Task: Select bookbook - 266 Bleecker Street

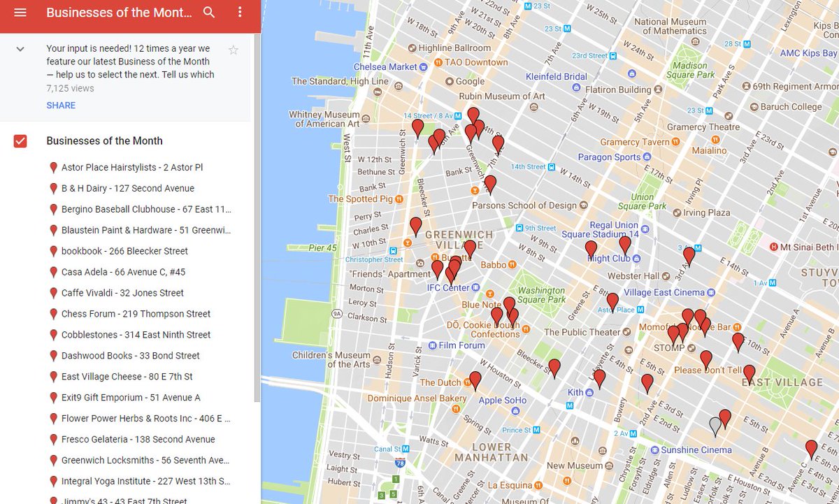Action: point(124,252)
